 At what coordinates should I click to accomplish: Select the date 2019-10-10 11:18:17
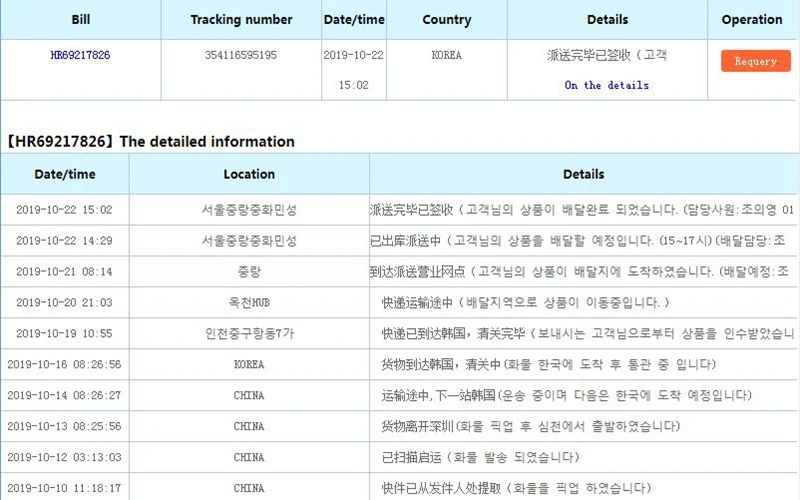[64, 488]
